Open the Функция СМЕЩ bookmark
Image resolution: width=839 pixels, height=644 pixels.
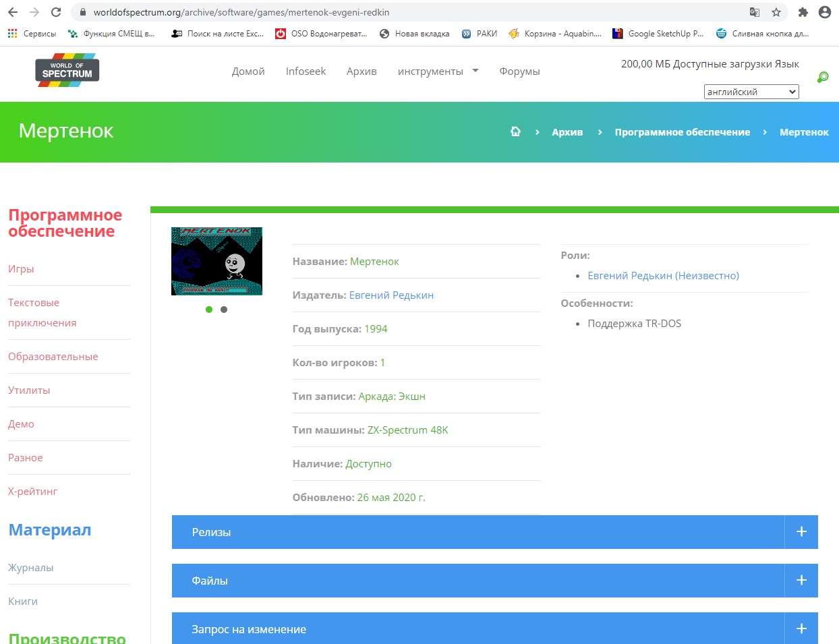pyautogui.click(x=111, y=34)
